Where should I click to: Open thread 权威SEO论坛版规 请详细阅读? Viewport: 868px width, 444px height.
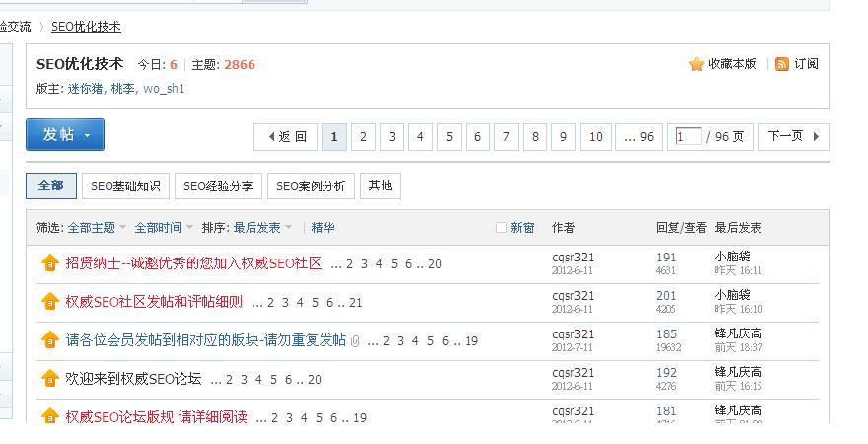[156, 417]
